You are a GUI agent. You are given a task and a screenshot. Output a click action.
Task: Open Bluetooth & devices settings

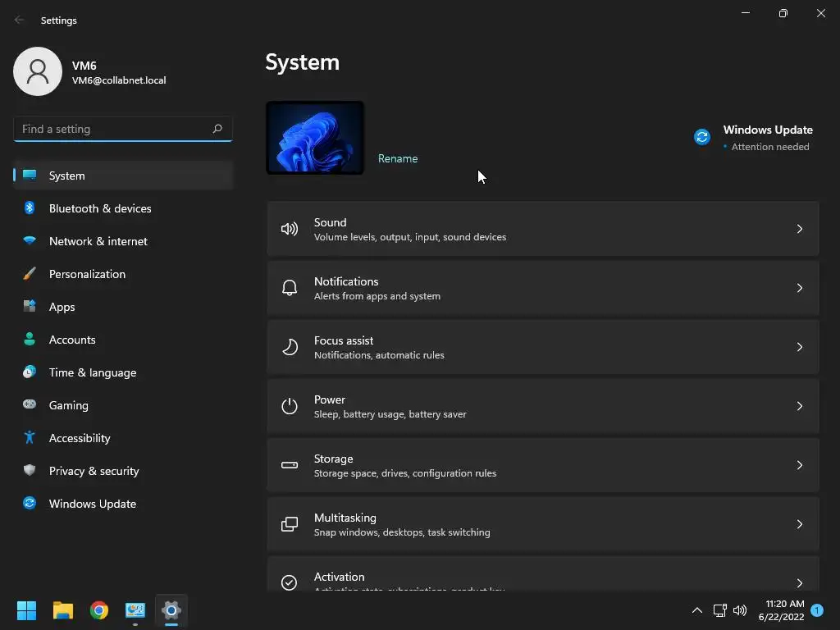coord(123,208)
